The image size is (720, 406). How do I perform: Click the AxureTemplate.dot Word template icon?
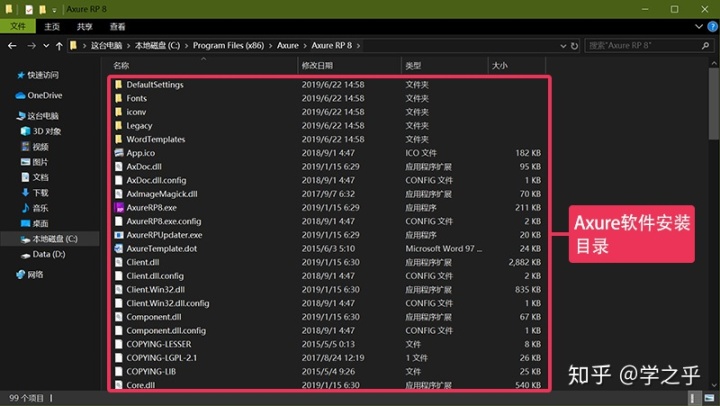pos(118,248)
